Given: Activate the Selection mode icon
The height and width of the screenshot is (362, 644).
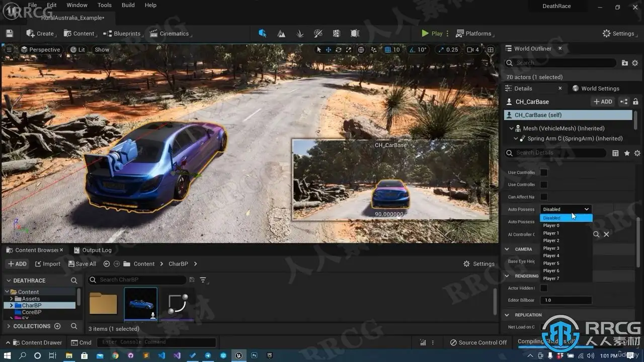Looking at the screenshot, I should click(x=262, y=34).
